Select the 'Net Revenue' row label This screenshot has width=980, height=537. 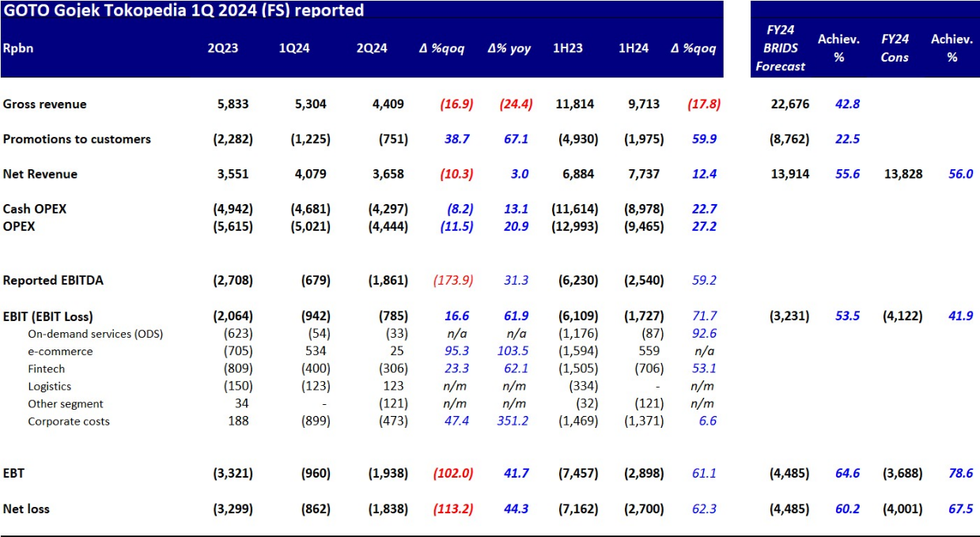tap(40, 174)
